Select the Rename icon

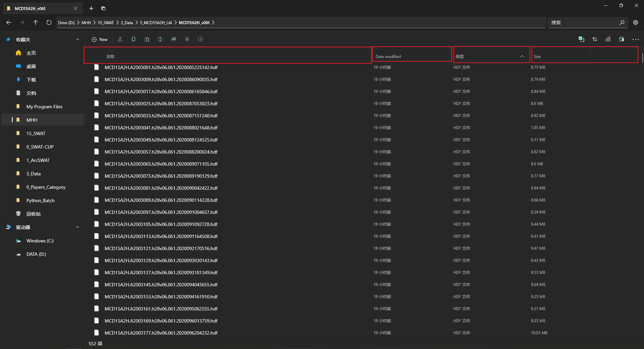[160, 39]
